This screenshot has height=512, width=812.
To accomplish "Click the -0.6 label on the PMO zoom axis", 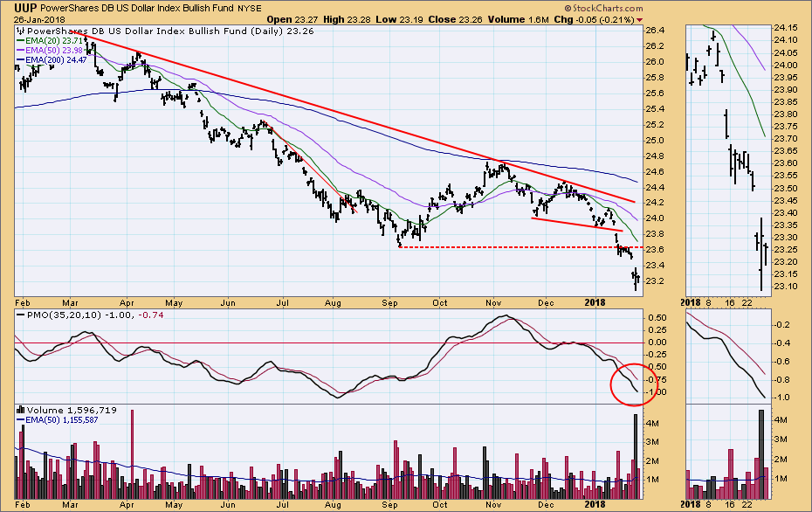I will coord(782,362).
